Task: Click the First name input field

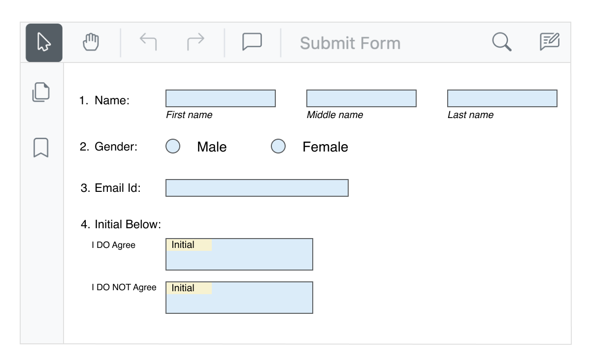Action: click(x=221, y=98)
